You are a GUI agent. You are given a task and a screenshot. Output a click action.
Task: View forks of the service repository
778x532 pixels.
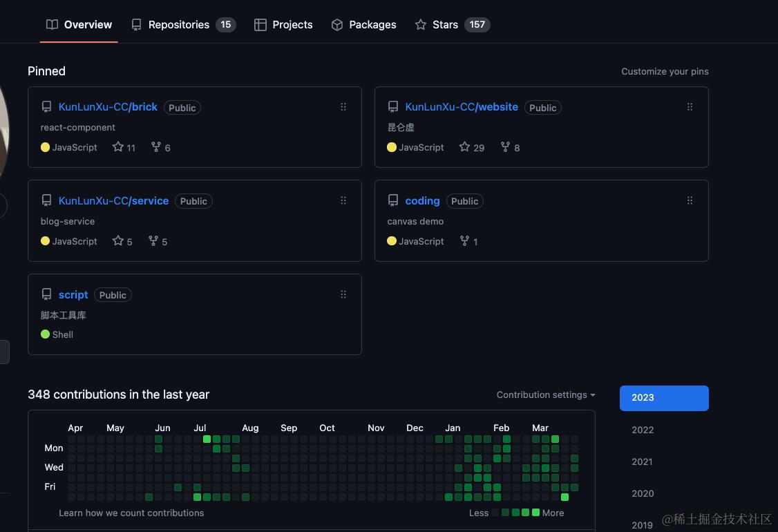pos(158,241)
